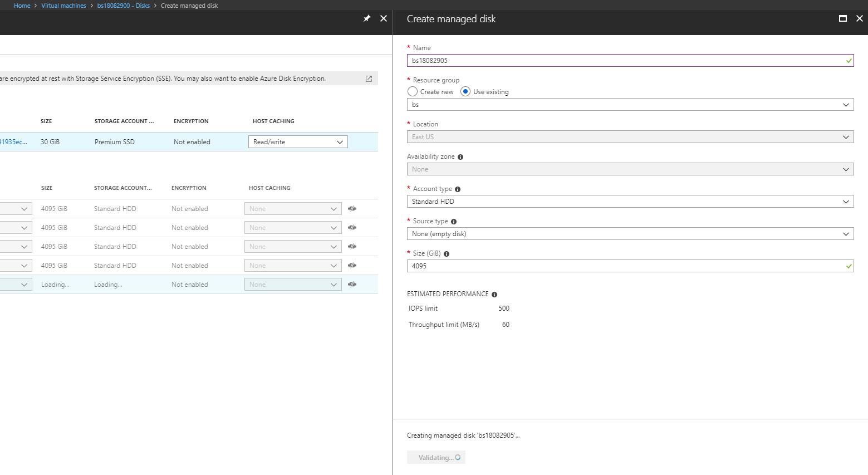Click Estimated Performance info icon

494,295
